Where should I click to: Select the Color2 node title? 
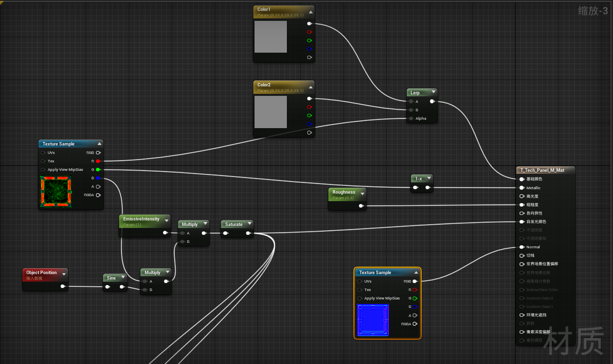coord(264,85)
